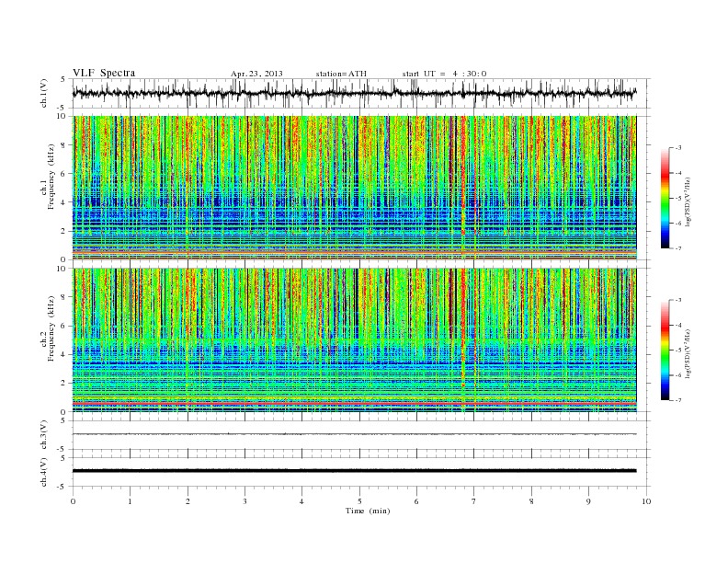728x563 pixels.
Task: Click the 'ch.4(V)' axis label
Action: [x=43, y=472]
